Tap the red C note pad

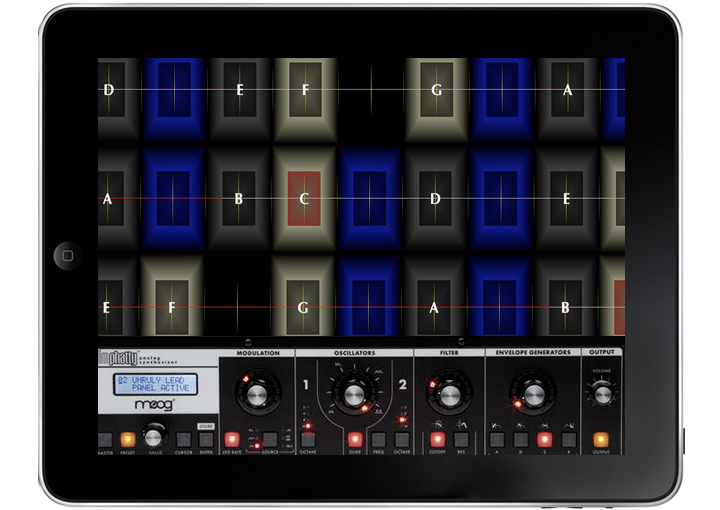(304, 198)
